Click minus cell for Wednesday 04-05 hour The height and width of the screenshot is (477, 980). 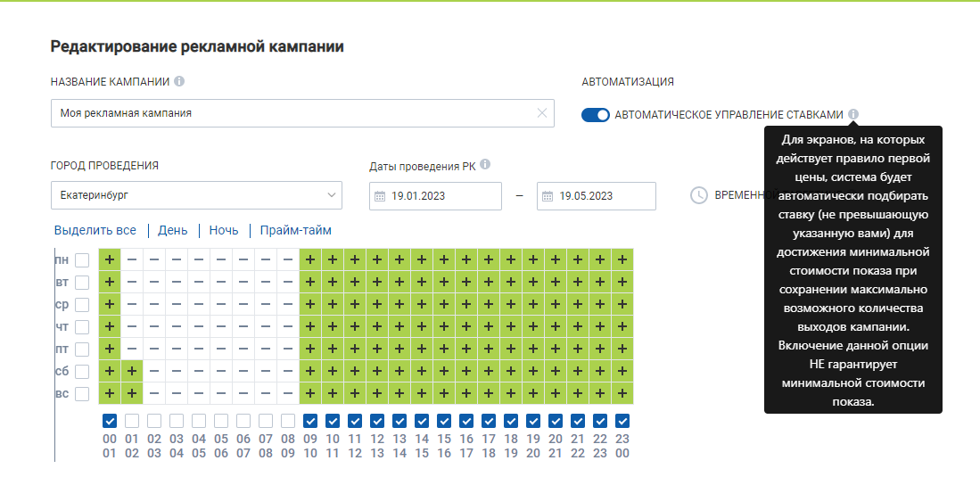(x=199, y=304)
